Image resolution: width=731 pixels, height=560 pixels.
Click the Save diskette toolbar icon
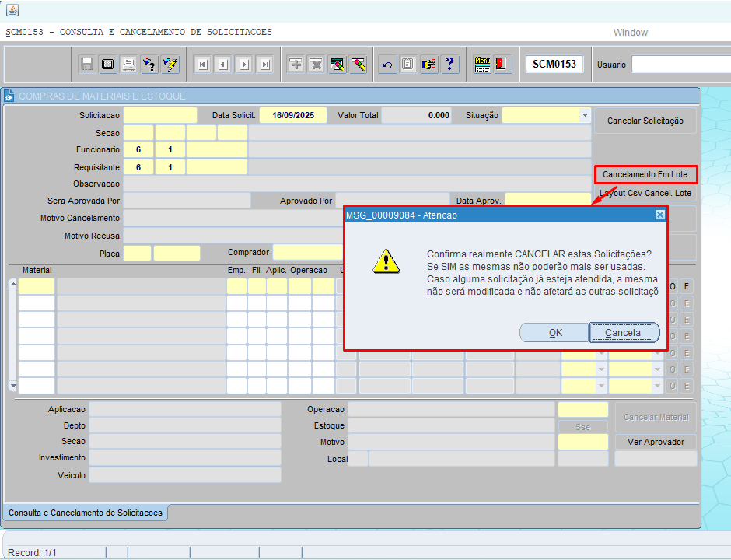pyautogui.click(x=88, y=65)
